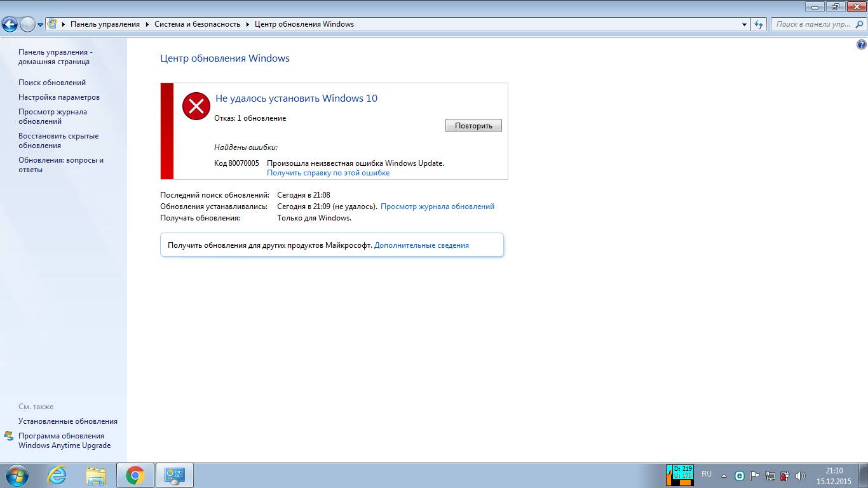Click the battery power plug tray icon
This screenshot has width=868, height=488.
(x=785, y=475)
